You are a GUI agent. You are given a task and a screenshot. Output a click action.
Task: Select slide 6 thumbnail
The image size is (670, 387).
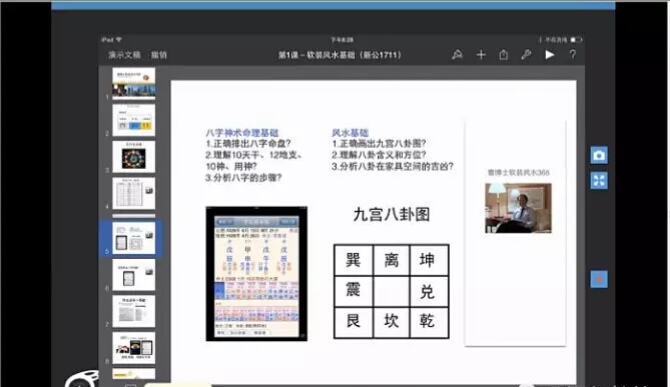134,276
